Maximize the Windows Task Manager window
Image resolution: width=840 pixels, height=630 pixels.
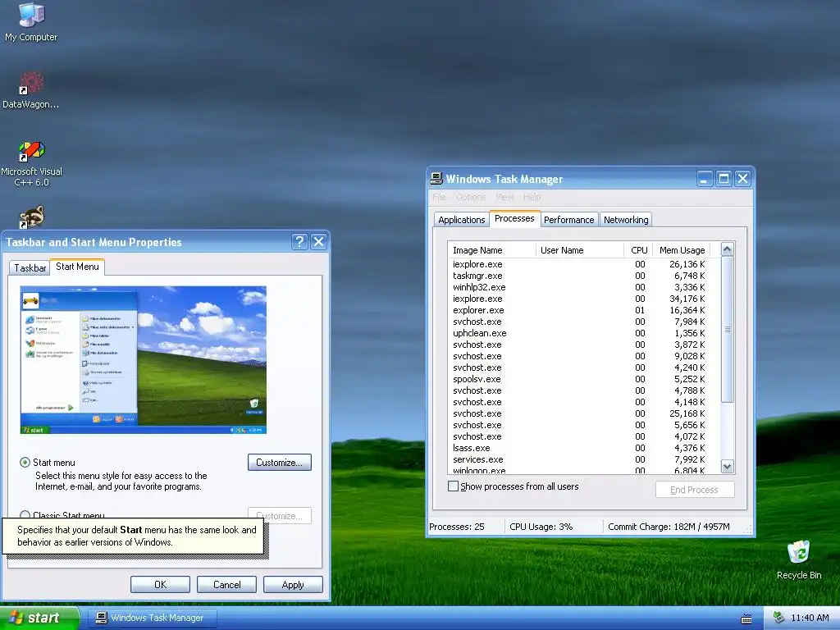point(724,178)
